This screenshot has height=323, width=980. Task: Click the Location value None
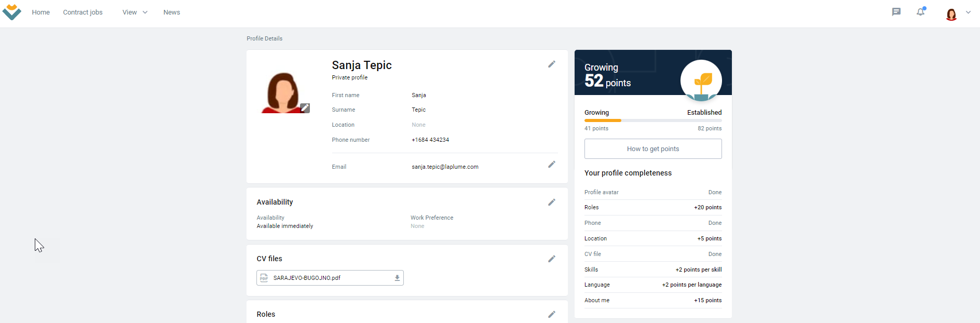[418, 125]
